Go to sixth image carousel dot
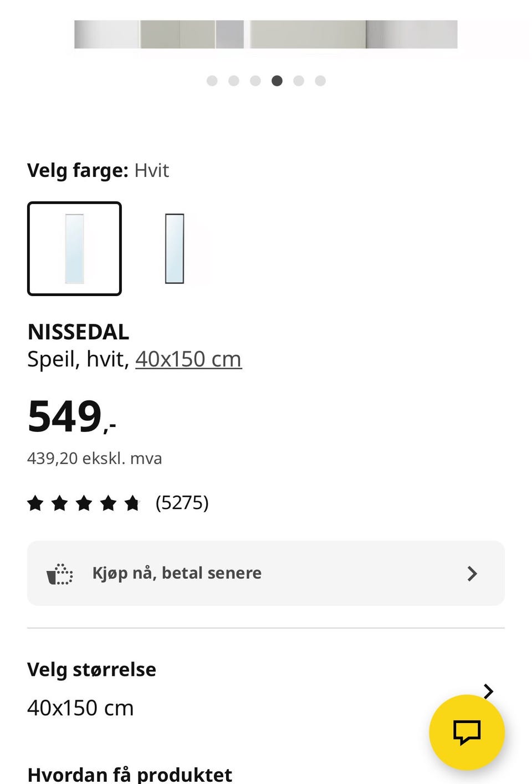This screenshot has height=784, width=532. pos(320,81)
